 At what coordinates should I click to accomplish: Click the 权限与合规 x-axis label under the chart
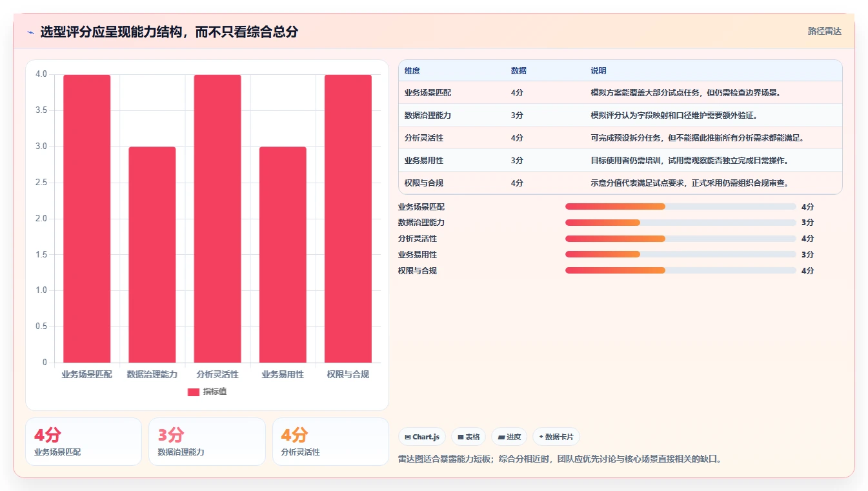click(x=348, y=374)
